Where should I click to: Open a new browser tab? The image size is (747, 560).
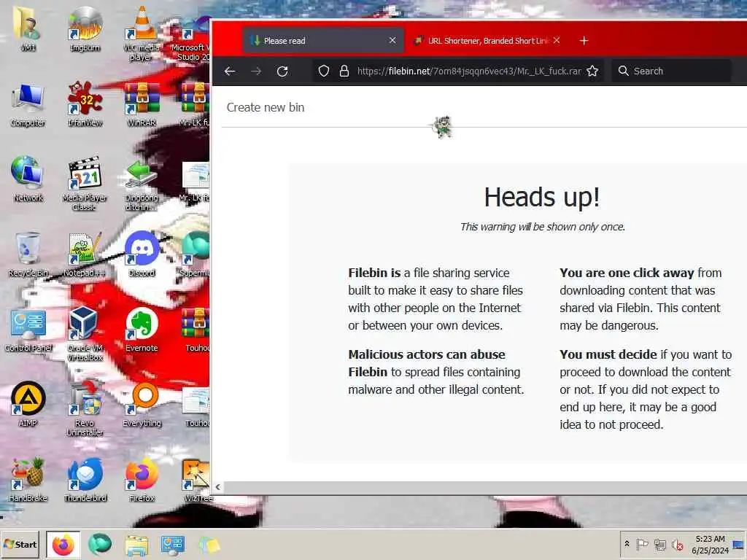coord(584,41)
